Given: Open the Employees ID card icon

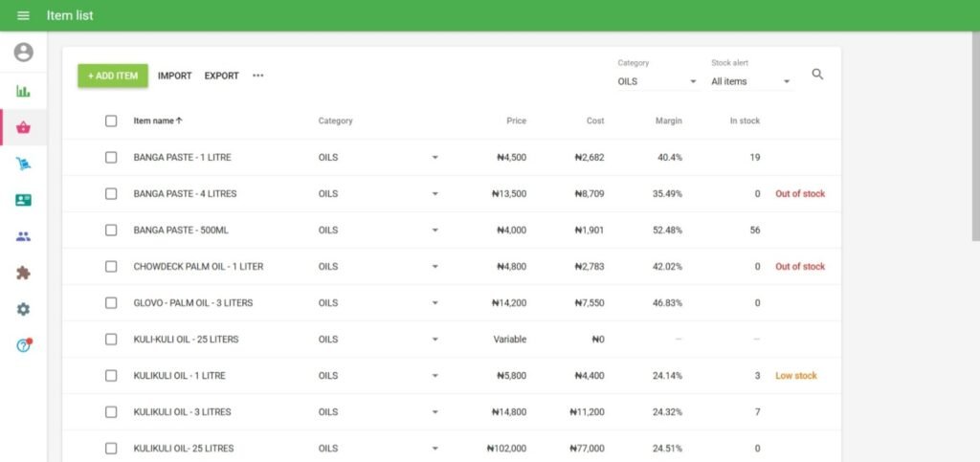Looking at the screenshot, I should pos(23,200).
